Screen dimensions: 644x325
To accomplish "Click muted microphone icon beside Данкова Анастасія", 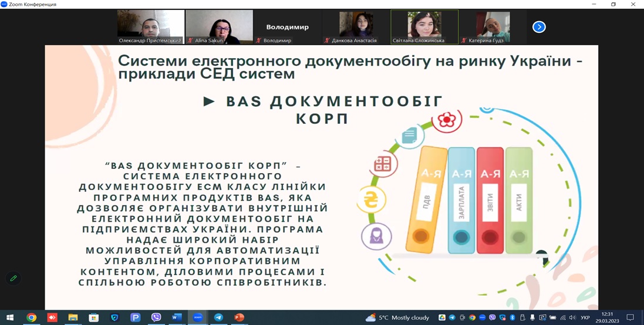I will point(327,40).
